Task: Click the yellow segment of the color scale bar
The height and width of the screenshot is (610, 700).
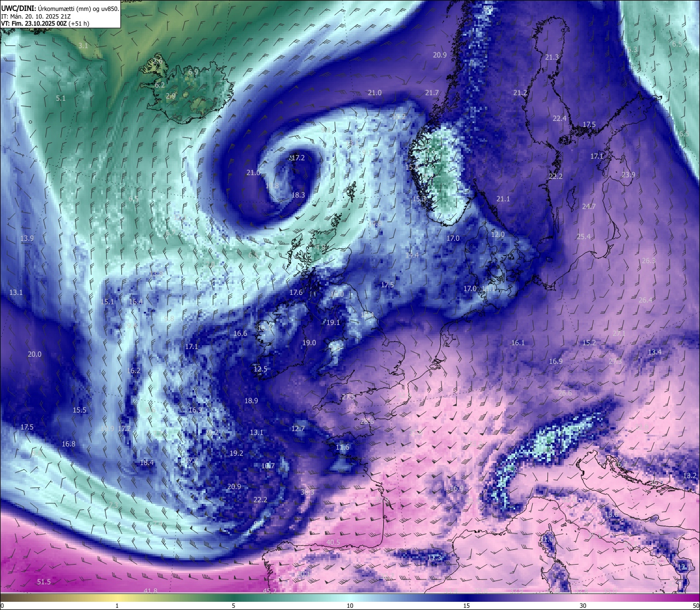Action: (x=118, y=597)
